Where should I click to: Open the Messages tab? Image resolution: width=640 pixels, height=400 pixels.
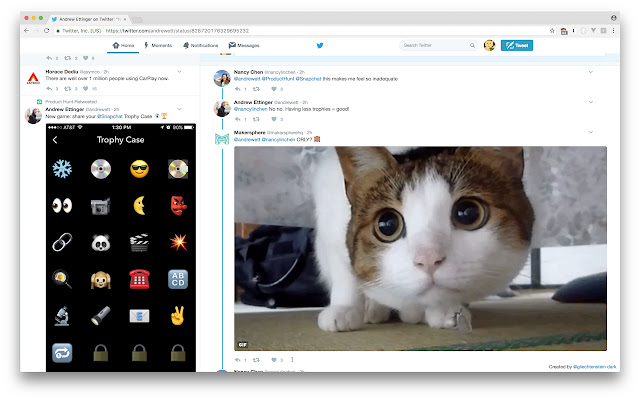(x=244, y=45)
